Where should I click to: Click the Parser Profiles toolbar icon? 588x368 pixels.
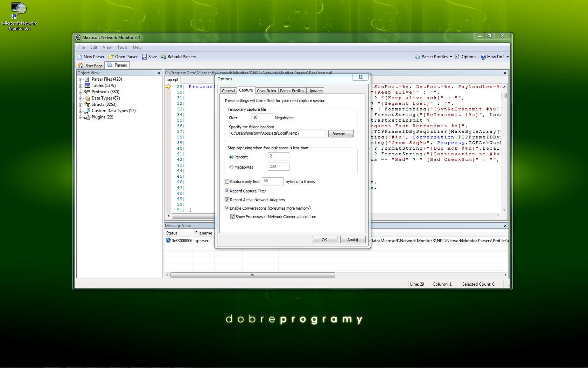(x=417, y=57)
